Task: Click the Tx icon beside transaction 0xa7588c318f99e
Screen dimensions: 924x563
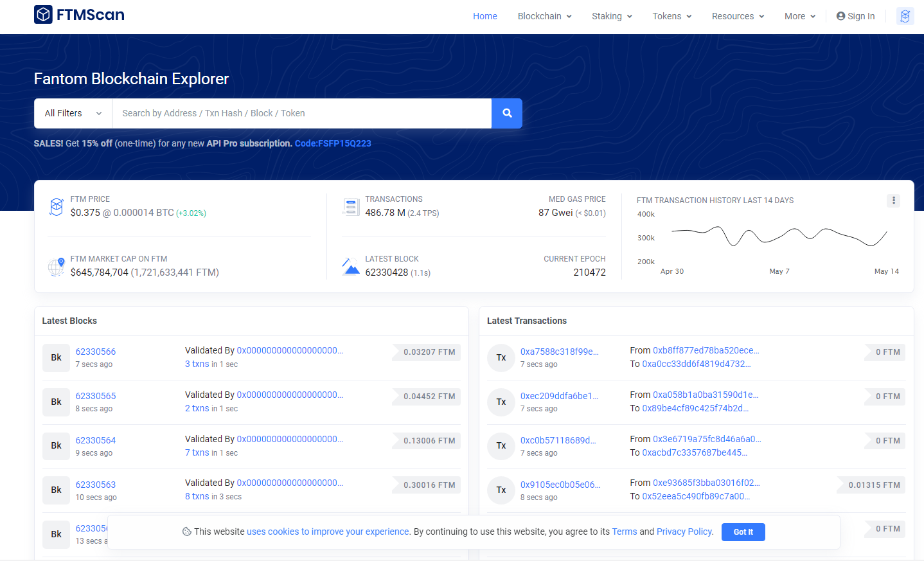Action: tap(501, 357)
